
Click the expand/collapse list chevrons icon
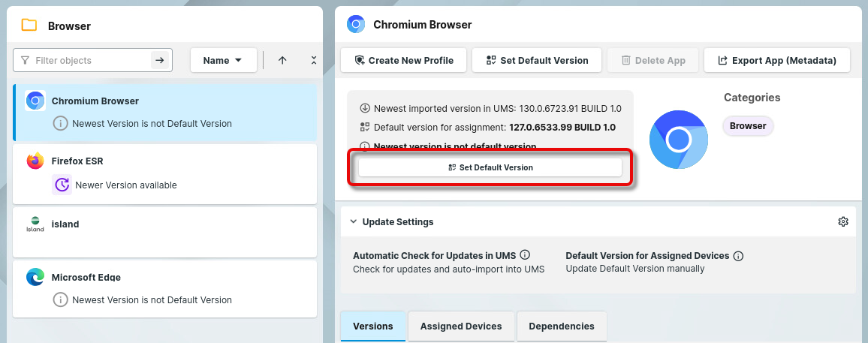313,60
